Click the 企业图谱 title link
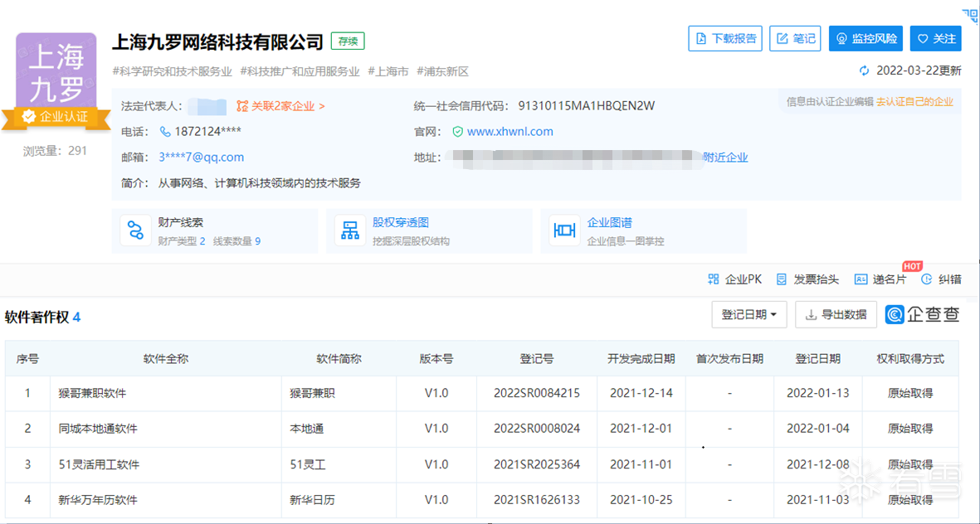The height and width of the screenshot is (524, 980). click(x=609, y=222)
